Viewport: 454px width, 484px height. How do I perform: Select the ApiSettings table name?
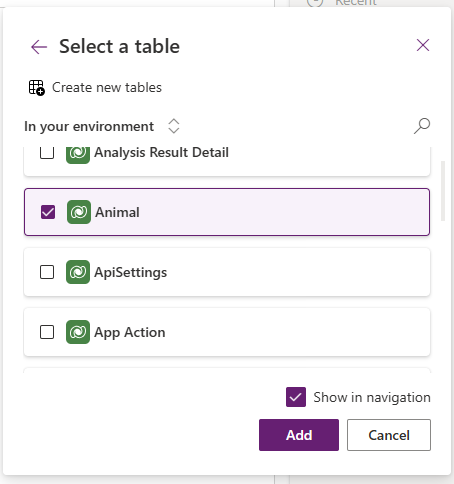coord(131,272)
